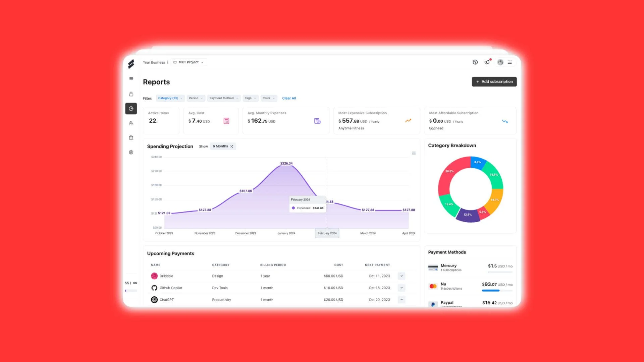Open the settings gear sidebar icon
Image resolution: width=644 pixels, height=362 pixels.
coord(131,152)
